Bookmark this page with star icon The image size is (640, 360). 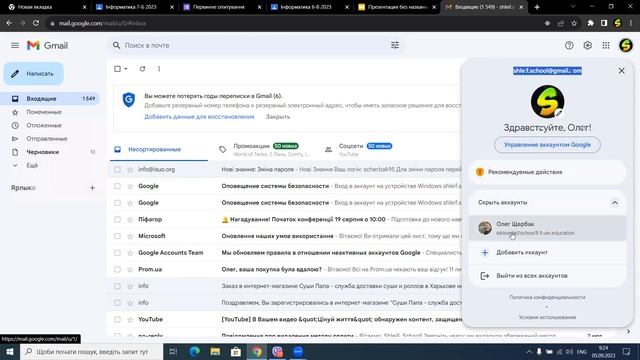point(574,23)
